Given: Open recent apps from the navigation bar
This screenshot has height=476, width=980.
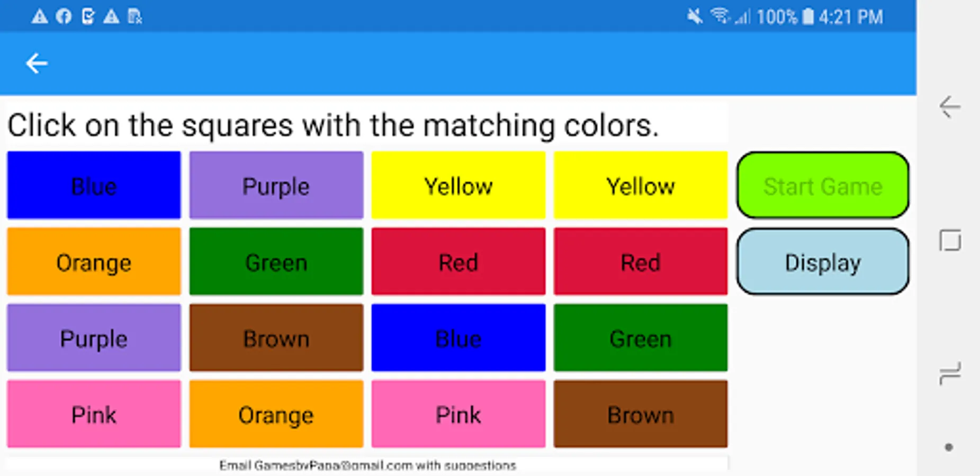Looking at the screenshot, I should pos(950,373).
